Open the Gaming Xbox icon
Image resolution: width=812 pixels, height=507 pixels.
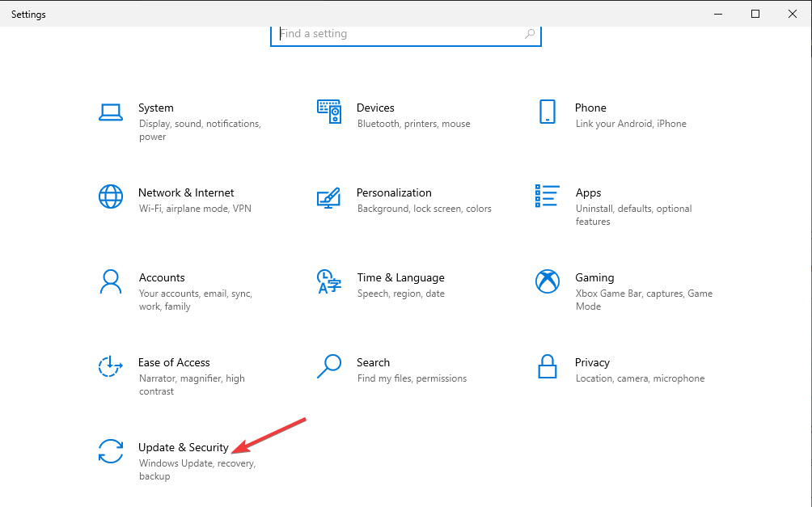click(x=548, y=281)
